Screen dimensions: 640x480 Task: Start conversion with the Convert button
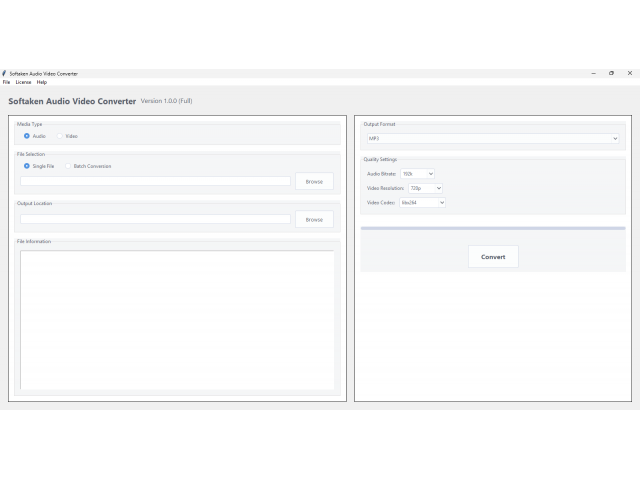(493, 257)
